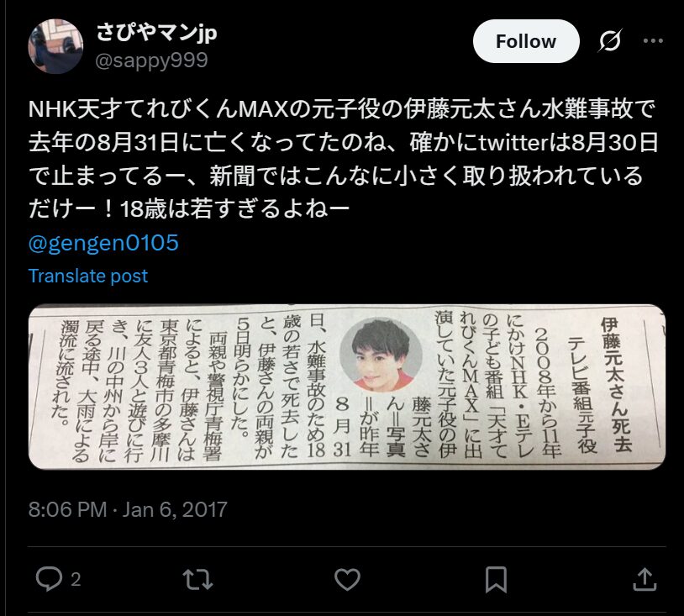Open the @gengen0105 mention link
This screenshot has width=684, height=616.
(103, 243)
